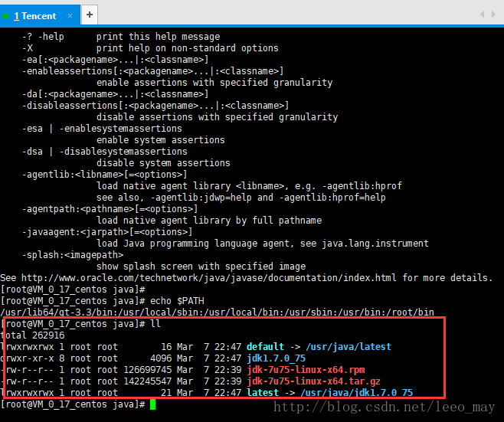Image resolution: width=504 pixels, height=422 pixels.
Task: Open a new session tab with plus button
Action: (x=90, y=15)
